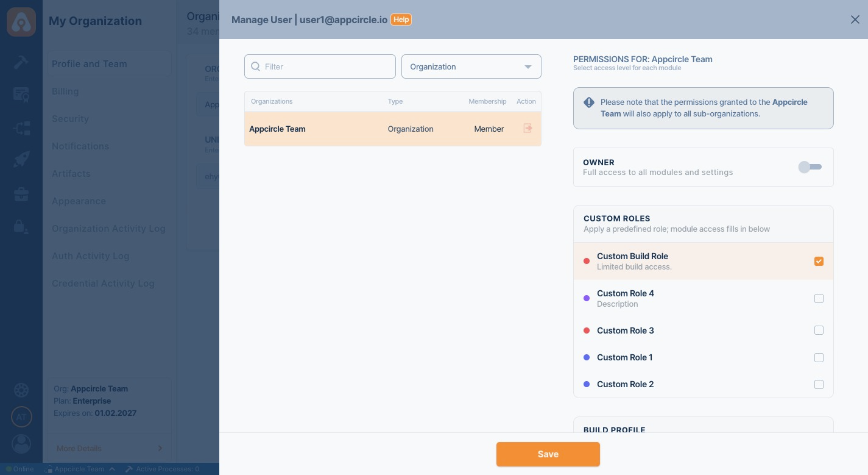The image size is (868, 475).
Task: Click the blue dot beside Custom Role 2
Action: (x=587, y=384)
